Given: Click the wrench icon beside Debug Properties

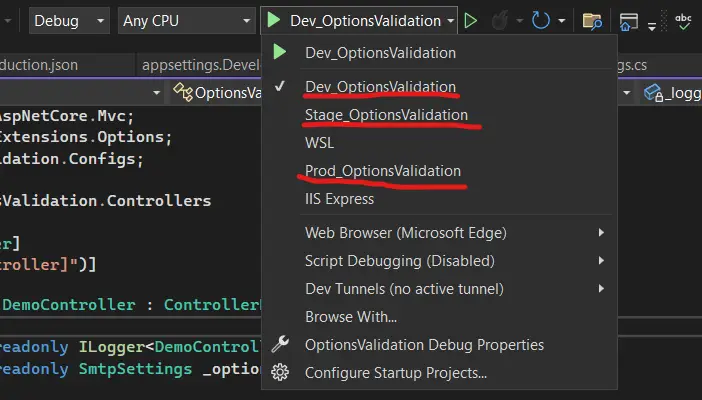Looking at the screenshot, I should pyautogui.click(x=281, y=345).
